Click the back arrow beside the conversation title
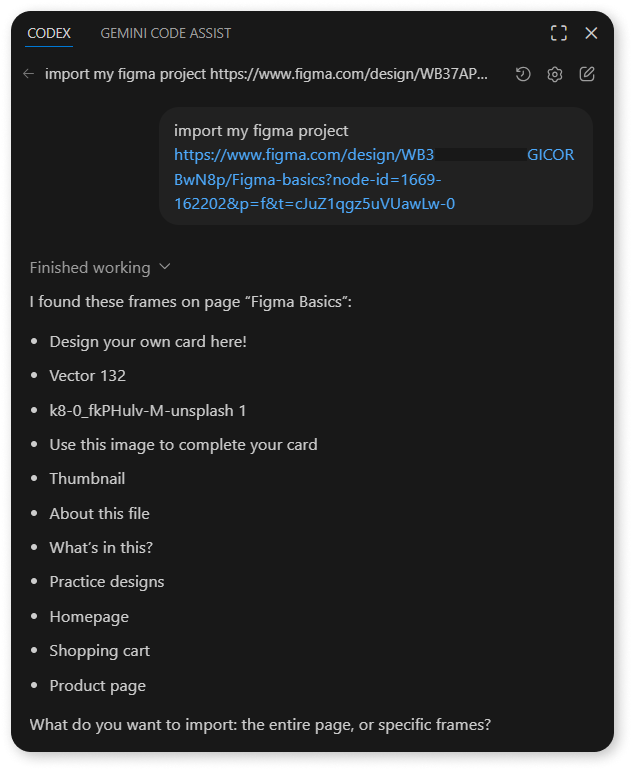Viewport: 633px width, 771px height. point(29,74)
